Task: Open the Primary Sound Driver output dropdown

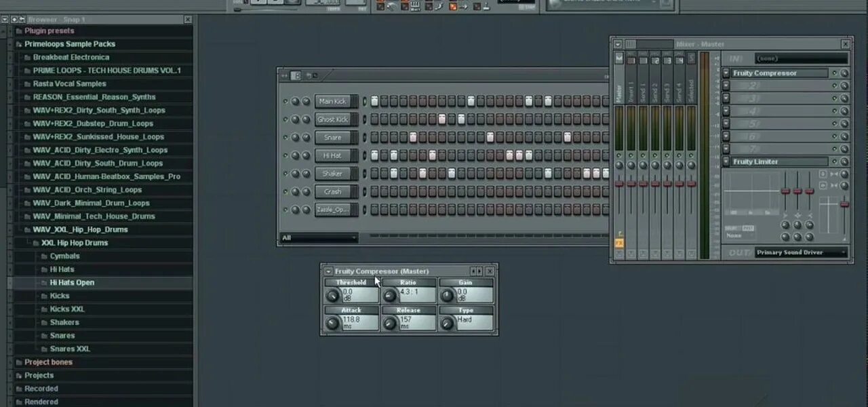Action: [x=802, y=252]
